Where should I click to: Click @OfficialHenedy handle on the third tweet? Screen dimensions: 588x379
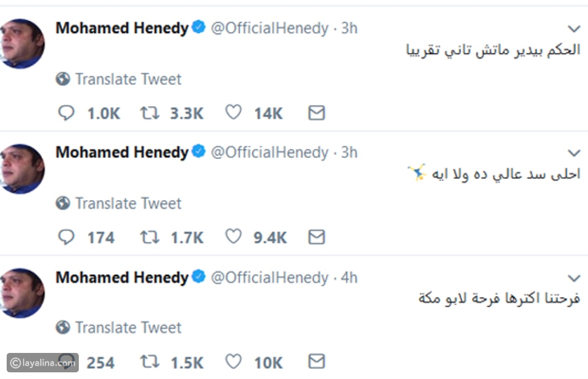coord(269,278)
